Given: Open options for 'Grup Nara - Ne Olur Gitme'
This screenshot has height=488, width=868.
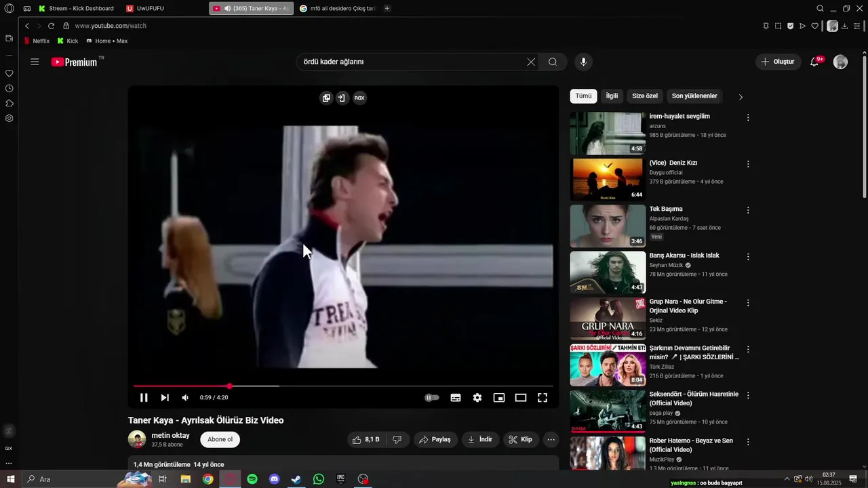Looking at the screenshot, I should click(x=748, y=303).
